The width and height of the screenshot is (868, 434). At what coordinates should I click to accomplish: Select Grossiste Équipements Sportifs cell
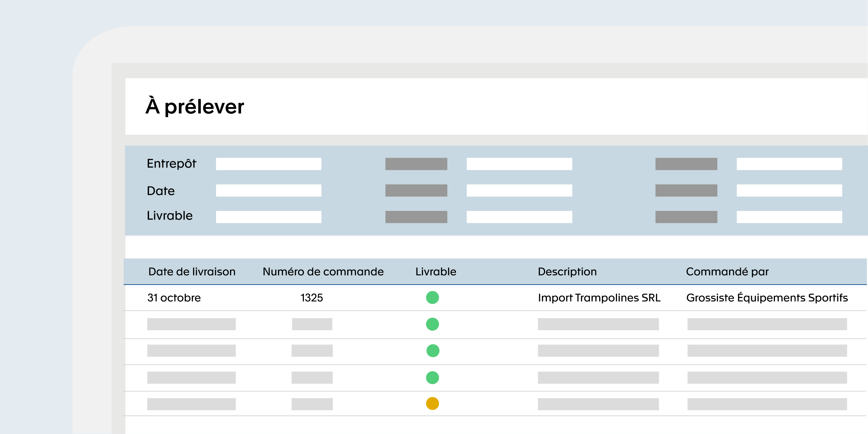(767, 298)
